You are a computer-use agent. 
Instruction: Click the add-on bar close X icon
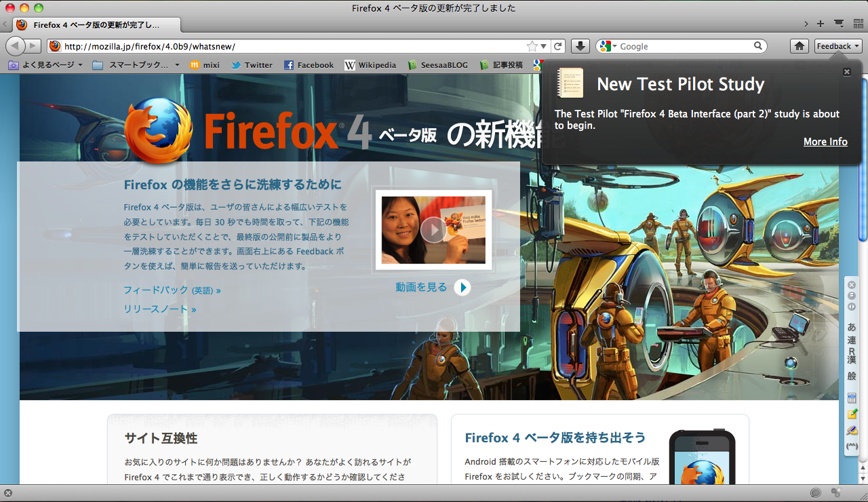[x=8, y=493]
